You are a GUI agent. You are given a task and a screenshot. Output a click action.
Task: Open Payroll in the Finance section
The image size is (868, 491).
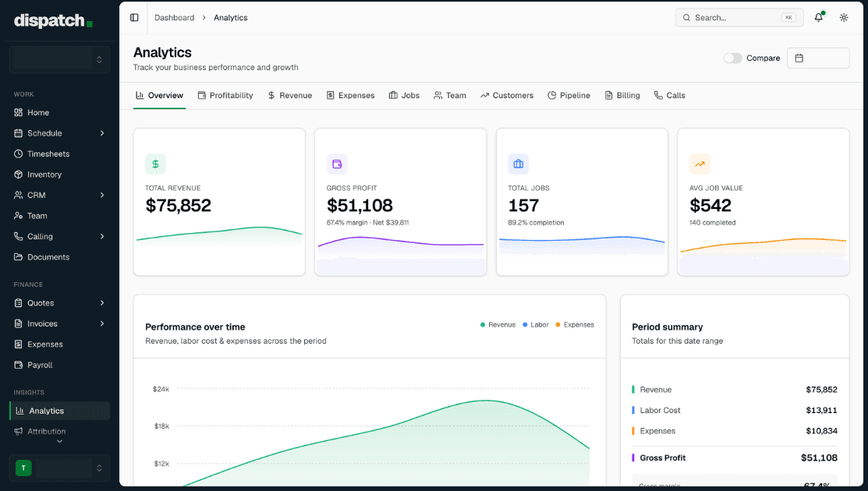coord(59,365)
